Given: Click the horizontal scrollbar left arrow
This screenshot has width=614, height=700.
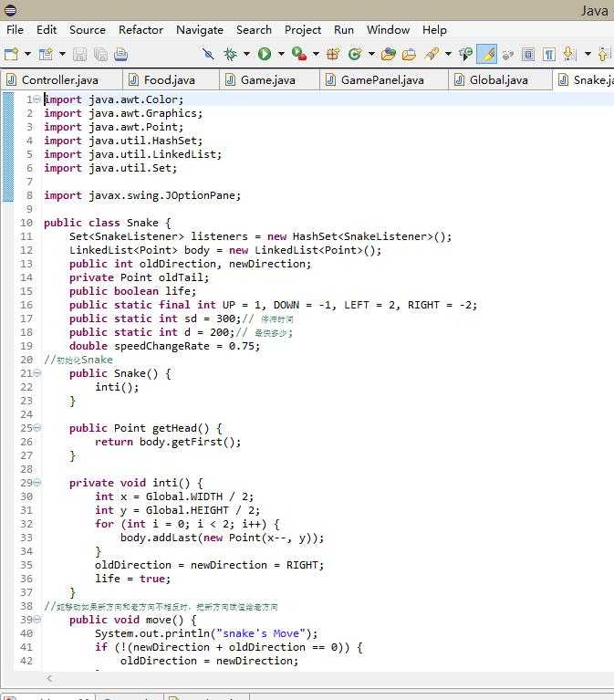Looking at the screenshot, I should click(49, 679).
